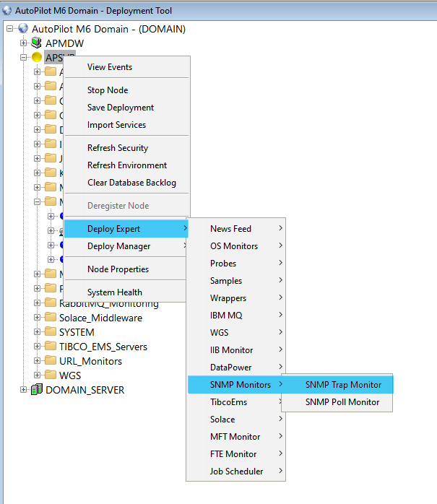Expand the DOMAIN_SERVER node
The height and width of the screenshot is (504, 437).
(x=23, y=390)
